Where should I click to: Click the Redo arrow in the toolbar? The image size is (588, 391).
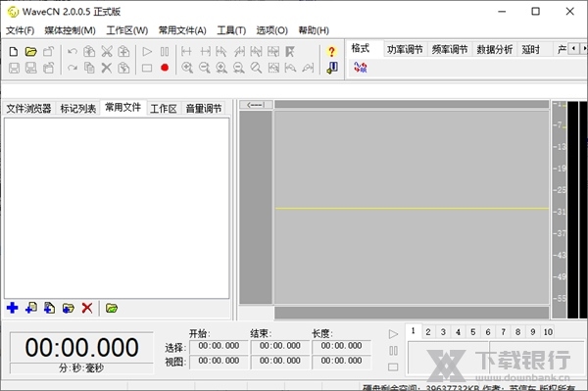pos(73,68)
